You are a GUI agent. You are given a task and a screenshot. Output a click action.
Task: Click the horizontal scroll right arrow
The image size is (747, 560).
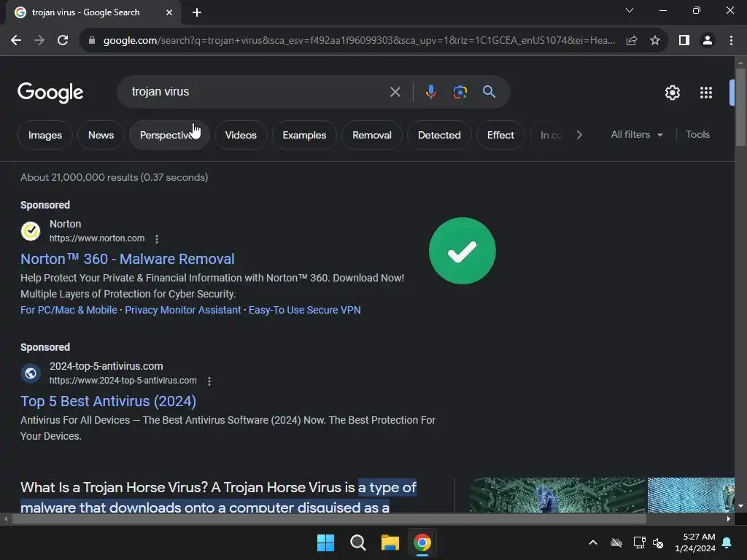[x=729, y=519]
